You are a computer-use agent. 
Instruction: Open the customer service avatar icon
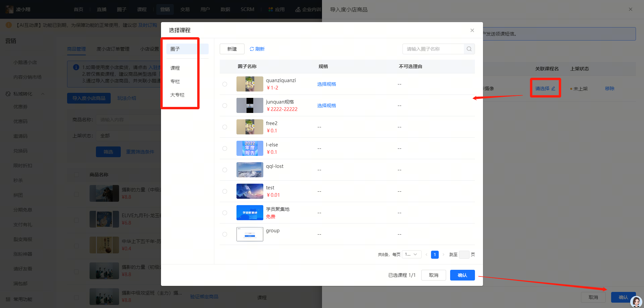tap(636, 301)
